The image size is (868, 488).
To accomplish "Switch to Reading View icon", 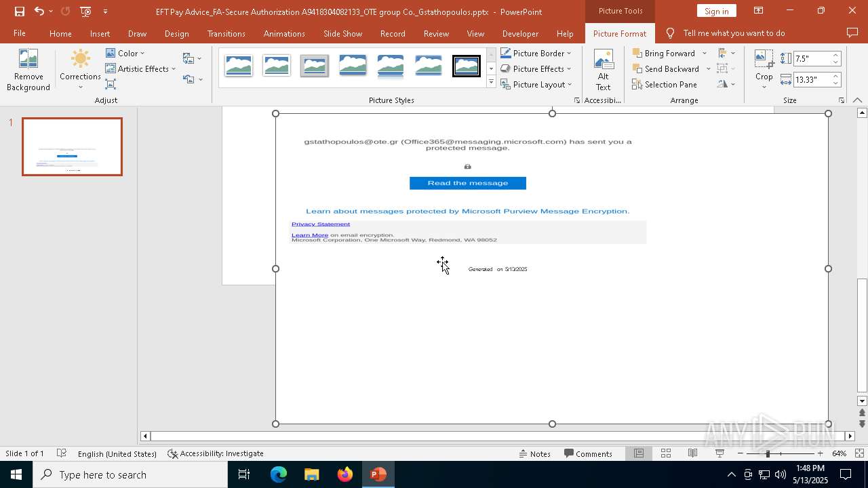I will point(692,453).
